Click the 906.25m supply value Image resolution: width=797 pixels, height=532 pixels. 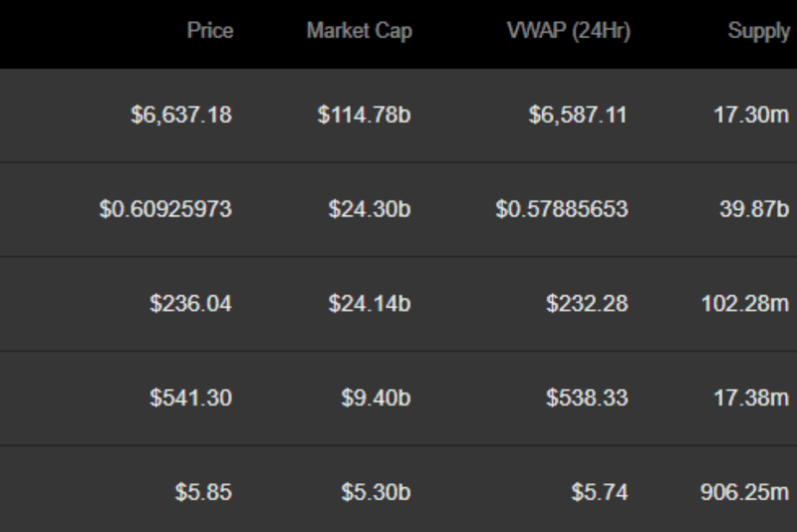click(744, 492)
